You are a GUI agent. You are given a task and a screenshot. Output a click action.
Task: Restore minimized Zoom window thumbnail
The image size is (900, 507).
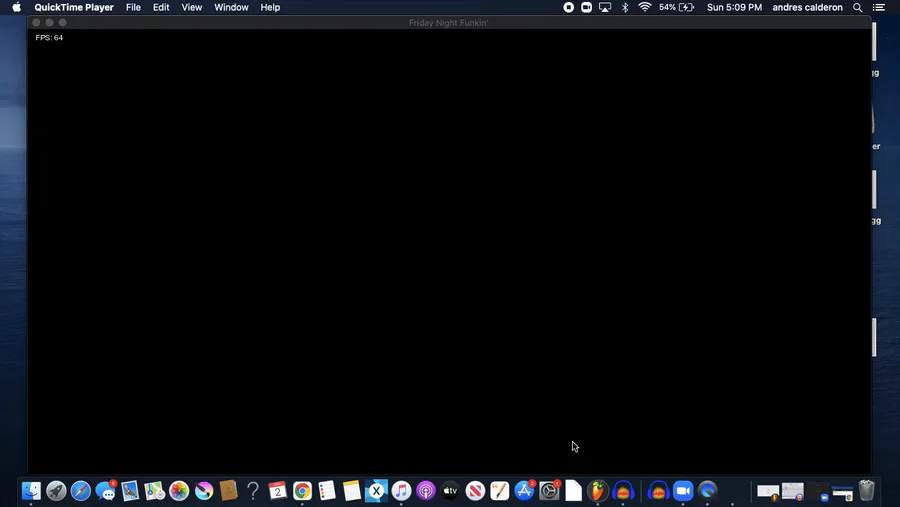817,492
